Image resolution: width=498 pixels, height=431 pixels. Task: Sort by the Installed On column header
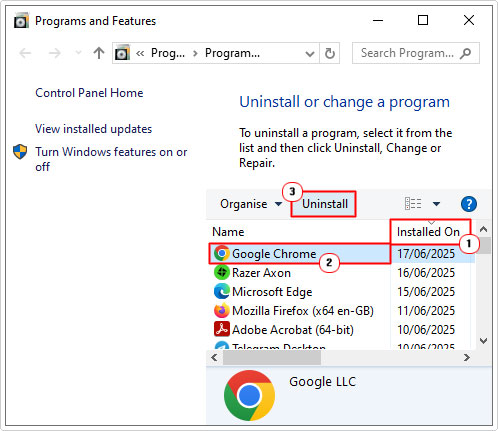coord(428,232)
